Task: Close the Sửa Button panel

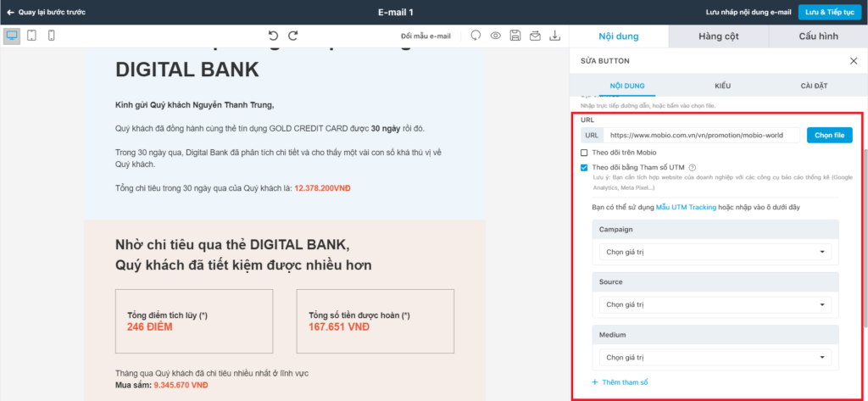Action: pos(853,61)
